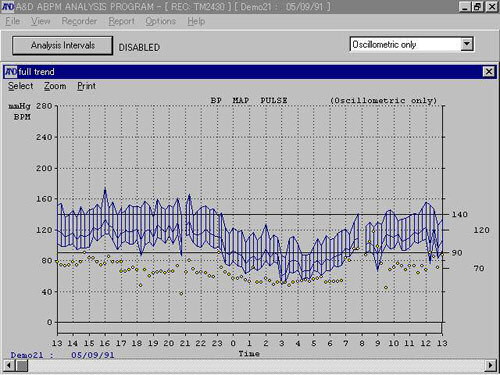The image size is (500, 375).
Task: Click the mmHg axis unit label
Action: [x=19, y=106]
